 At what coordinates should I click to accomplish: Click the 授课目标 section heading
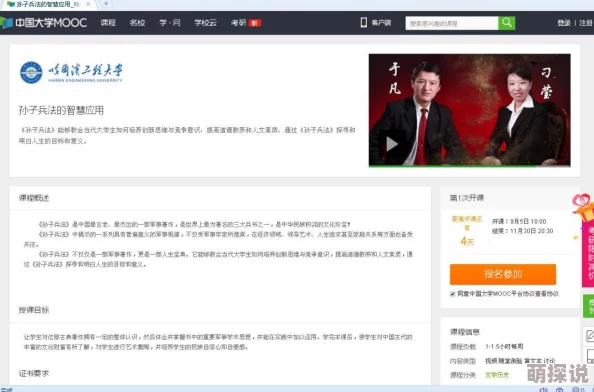tap(34, 310)
